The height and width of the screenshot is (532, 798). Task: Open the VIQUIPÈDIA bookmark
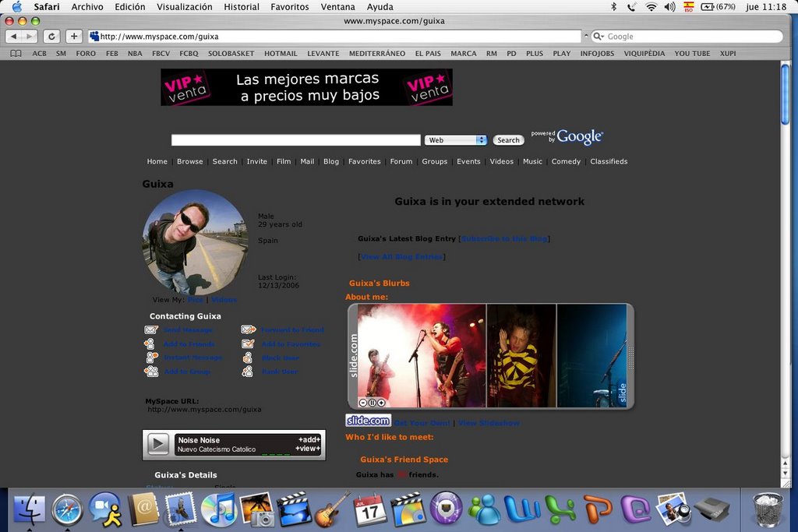[x=644, y=54]
